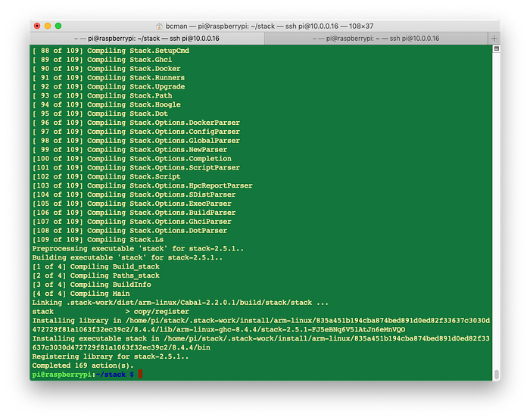530x420 pixels.
Task: Click the split pane icon above scrollbar
Action: point(496,48)
